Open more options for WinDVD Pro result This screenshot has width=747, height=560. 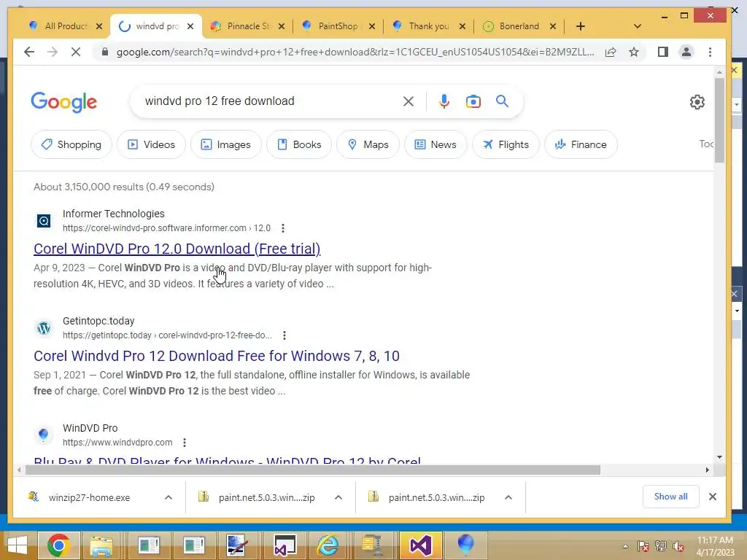coord(185,443)
